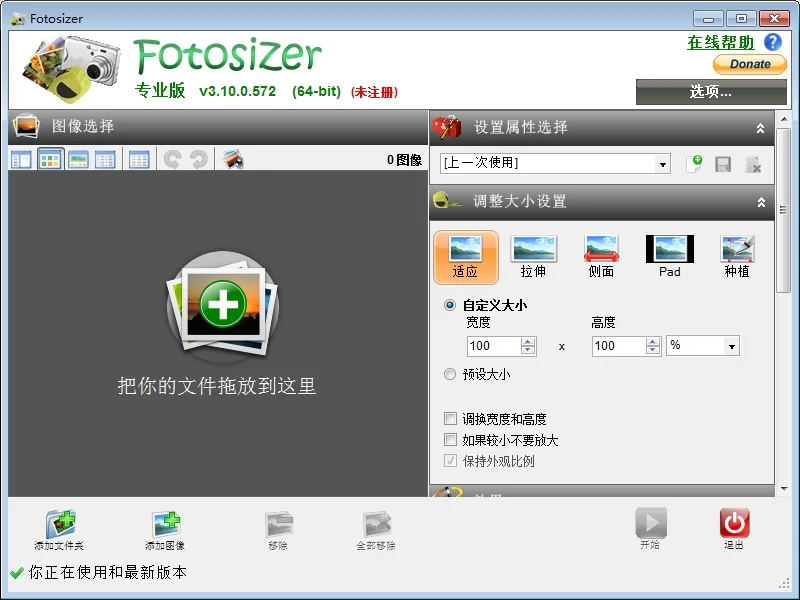Select the 预设大小 radio button
This screenshot has width=800, height=600.
(x=449, y=374)
